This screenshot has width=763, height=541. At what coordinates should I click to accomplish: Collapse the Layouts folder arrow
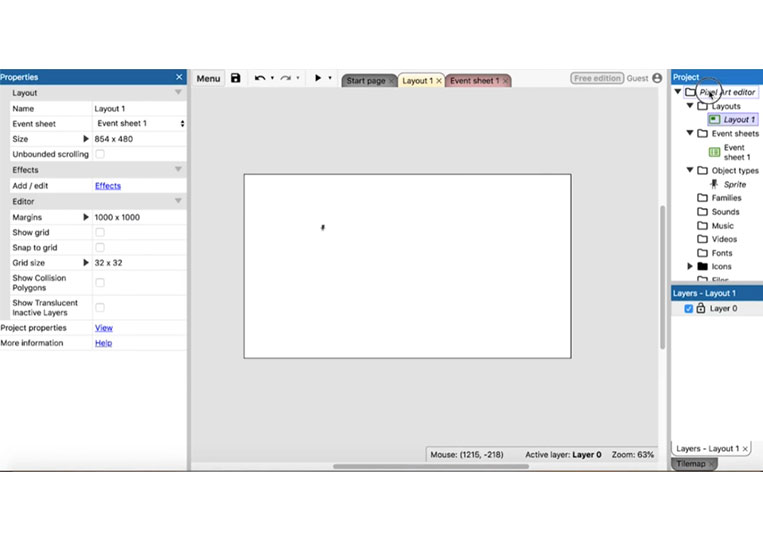click(x=690, y=105)
